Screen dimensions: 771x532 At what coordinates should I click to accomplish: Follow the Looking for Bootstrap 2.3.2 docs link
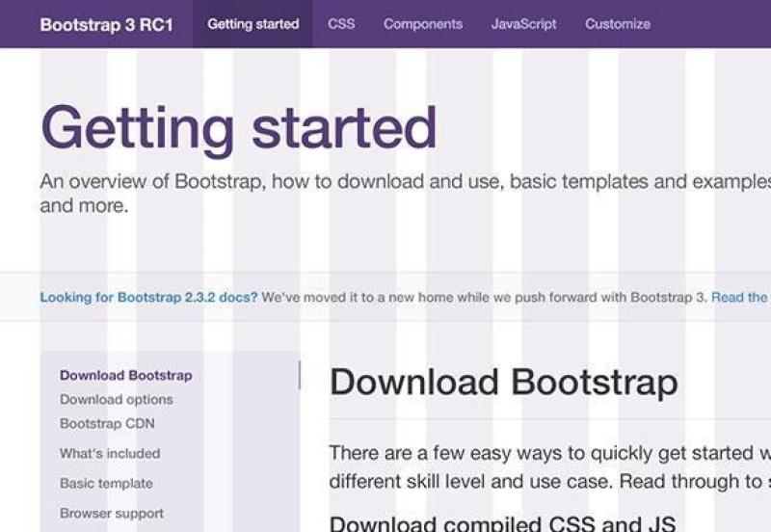click(148, 298)
